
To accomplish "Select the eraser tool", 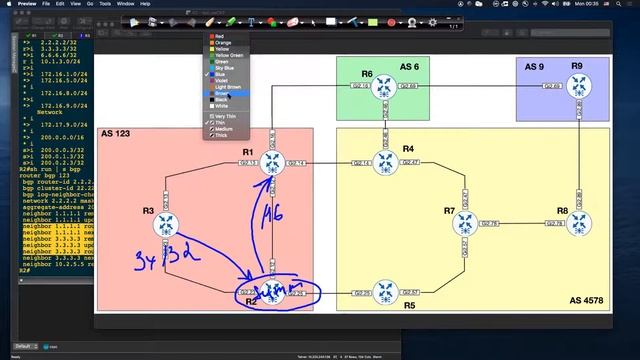I will pos(292,22).
